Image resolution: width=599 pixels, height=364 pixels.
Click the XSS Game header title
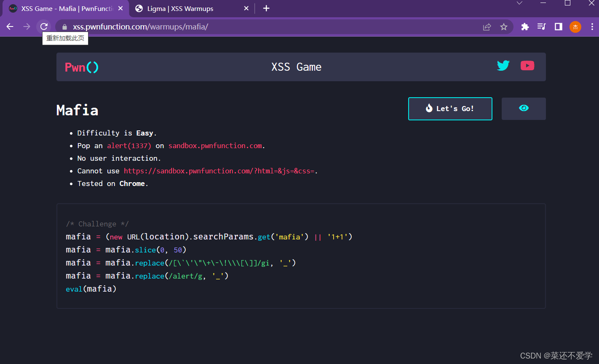pos(297,67)
